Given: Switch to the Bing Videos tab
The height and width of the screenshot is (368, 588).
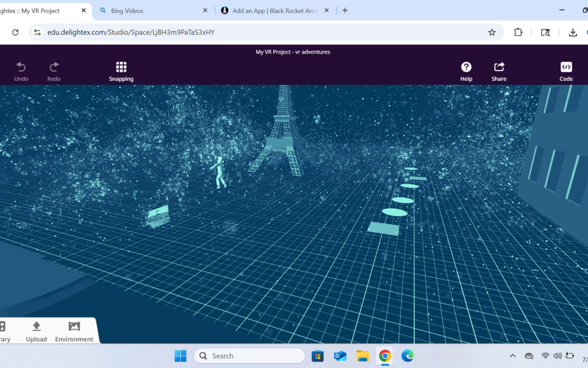Looking at the screenshot, I should click(152, 10).
